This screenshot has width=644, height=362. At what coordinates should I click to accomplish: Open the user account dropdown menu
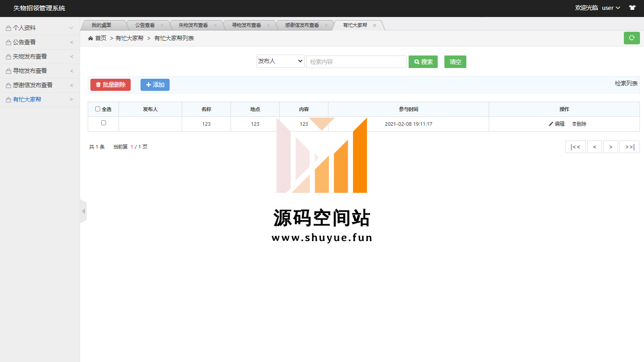pyautogui.click(x=610, y=8)
